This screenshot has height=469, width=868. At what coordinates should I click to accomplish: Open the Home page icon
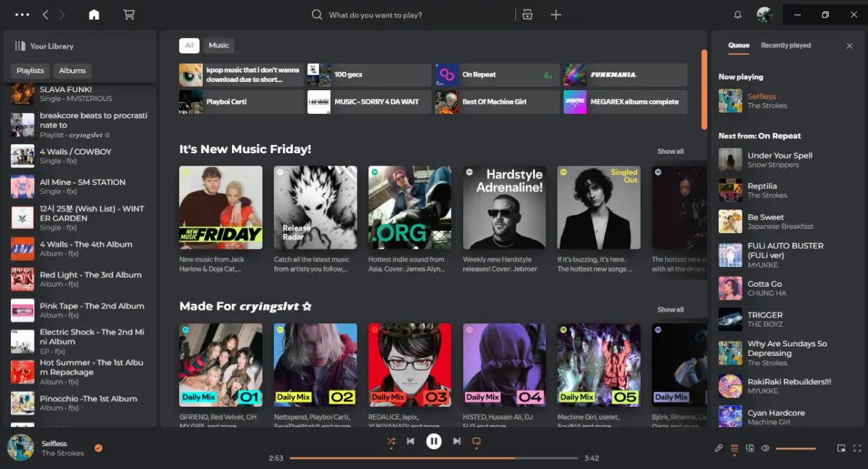coord(94,15)
